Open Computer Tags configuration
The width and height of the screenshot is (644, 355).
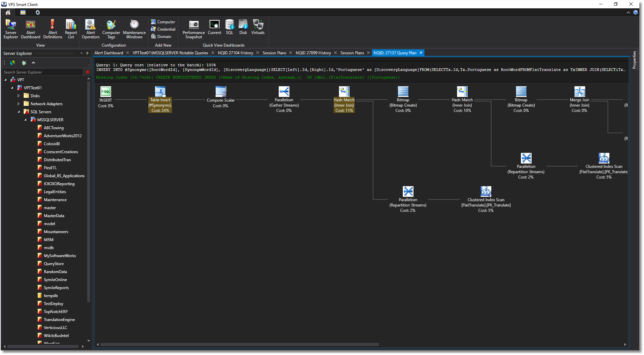pyautogui.click(x=111, y=29)
